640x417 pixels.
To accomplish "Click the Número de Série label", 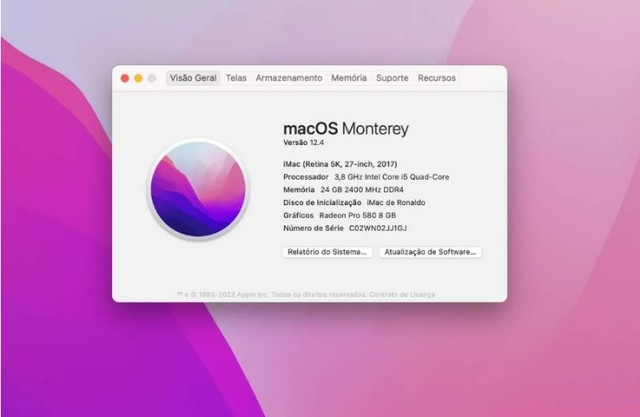I will pos(313,228).
